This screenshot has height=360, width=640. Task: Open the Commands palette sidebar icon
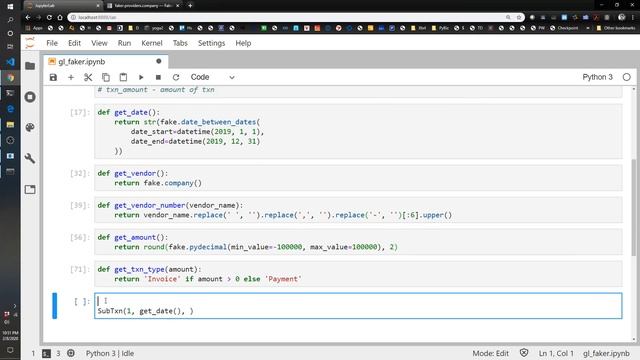tap(30, 127)
